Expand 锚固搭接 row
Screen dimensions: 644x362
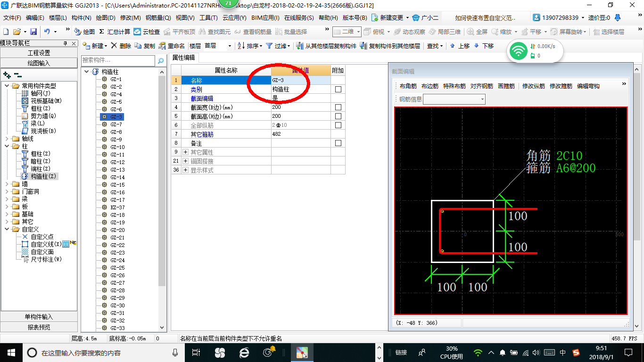pos(185,161)
